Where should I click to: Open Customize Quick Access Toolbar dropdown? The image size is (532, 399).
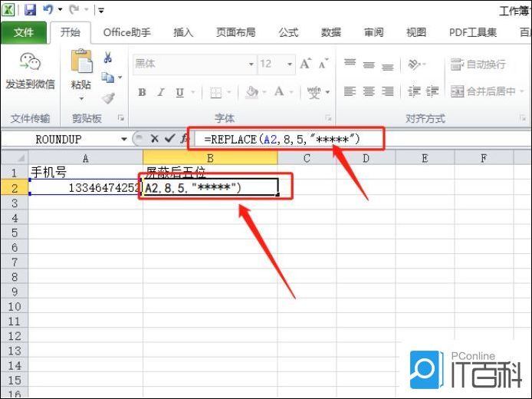101,11
